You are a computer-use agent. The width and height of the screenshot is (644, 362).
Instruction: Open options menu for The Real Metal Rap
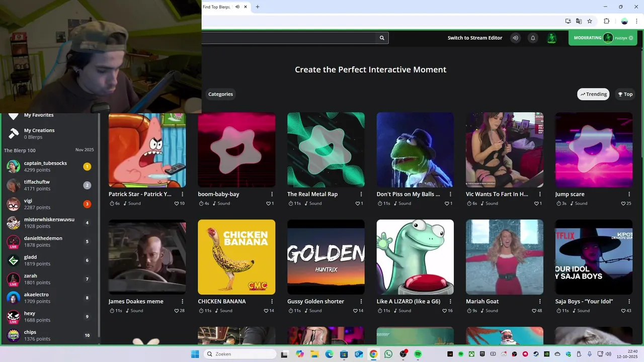tap(361, 194)
